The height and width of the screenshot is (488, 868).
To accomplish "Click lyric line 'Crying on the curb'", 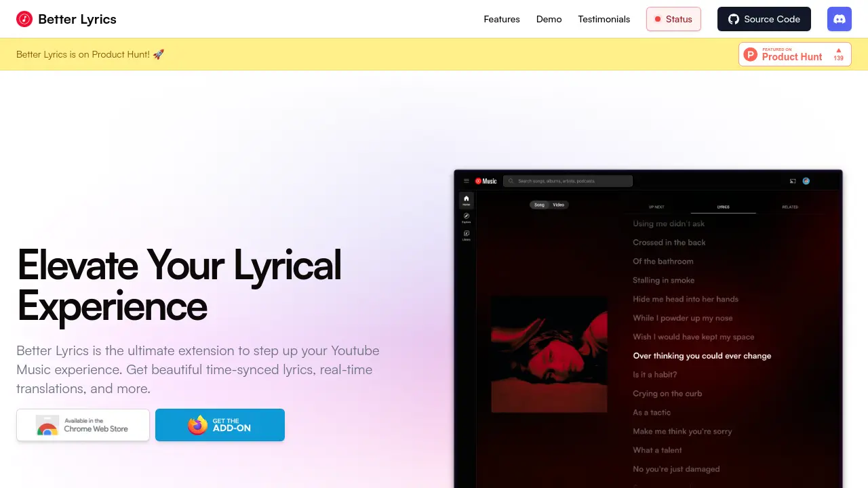I will pyautogui.click(x=667, y=394).
